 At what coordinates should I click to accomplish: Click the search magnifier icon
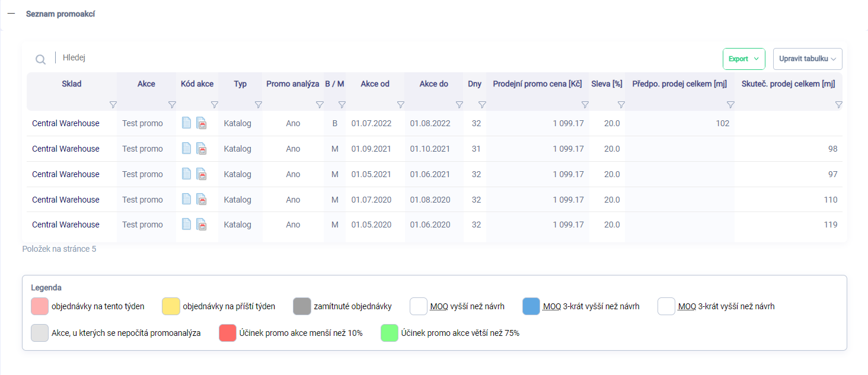pos(40,59)
